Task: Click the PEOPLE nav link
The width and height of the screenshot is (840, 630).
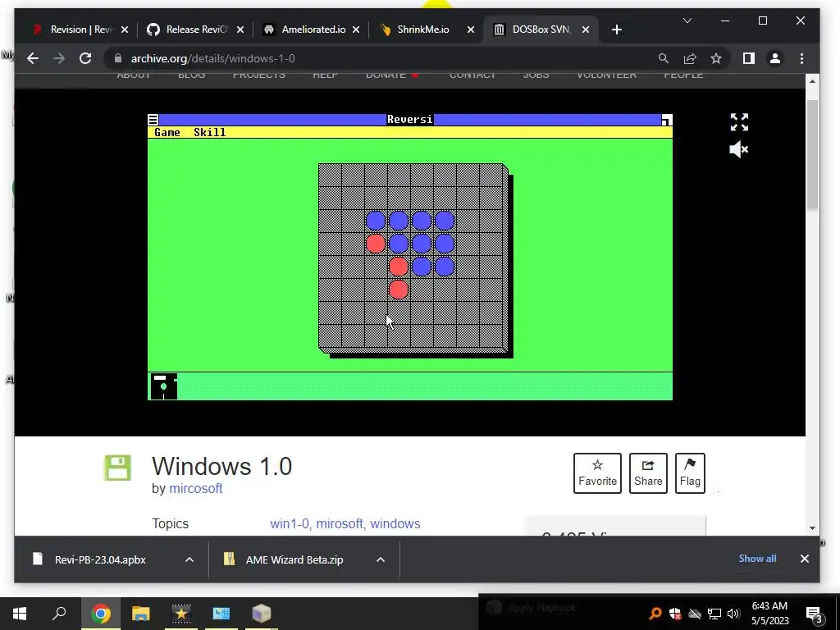Action: (683, 75)
